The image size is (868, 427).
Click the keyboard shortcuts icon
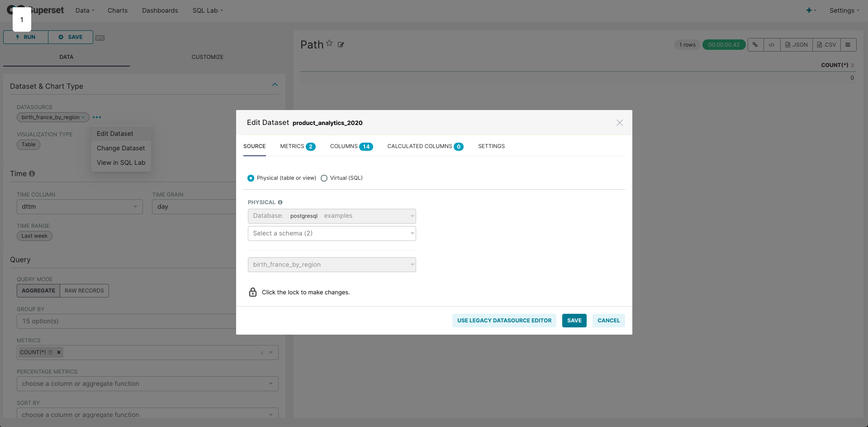100,38
